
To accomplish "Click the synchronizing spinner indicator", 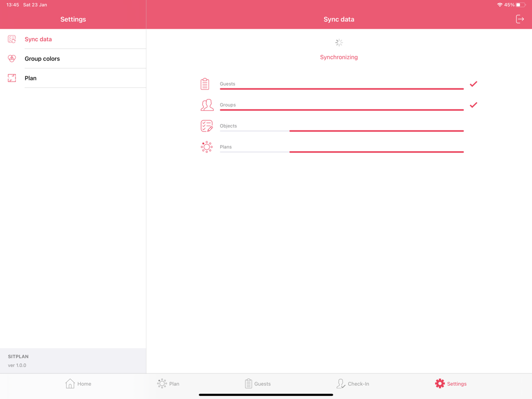I will tap(339, 43).
